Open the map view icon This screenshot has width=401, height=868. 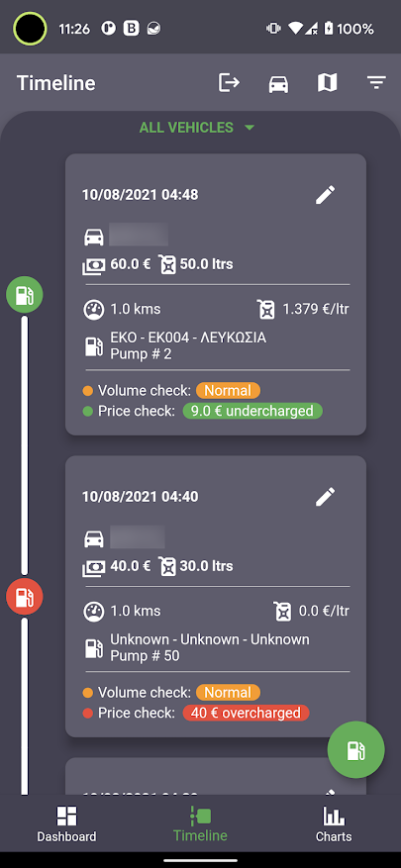[327, 83]
